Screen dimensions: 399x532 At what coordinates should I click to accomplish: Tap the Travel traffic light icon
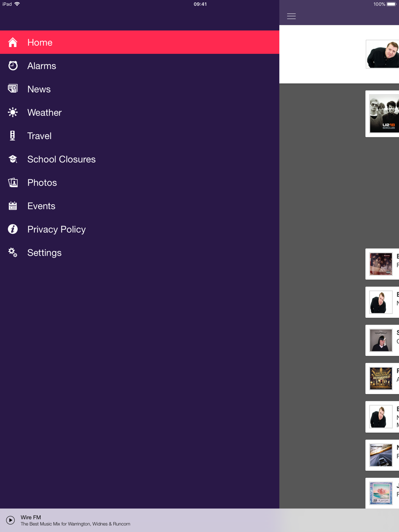coord(13,136)
